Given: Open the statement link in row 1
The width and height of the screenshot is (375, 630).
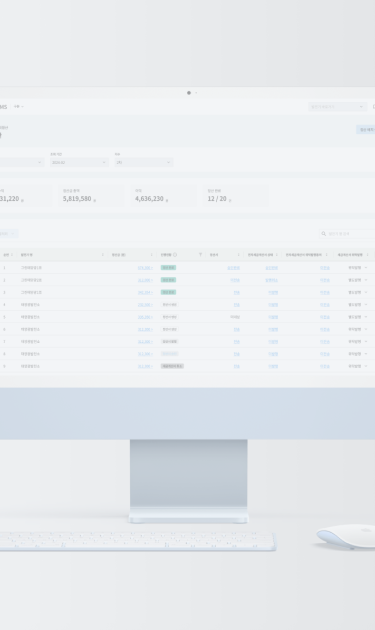Looking at the screenshot, I should [233, 268].
